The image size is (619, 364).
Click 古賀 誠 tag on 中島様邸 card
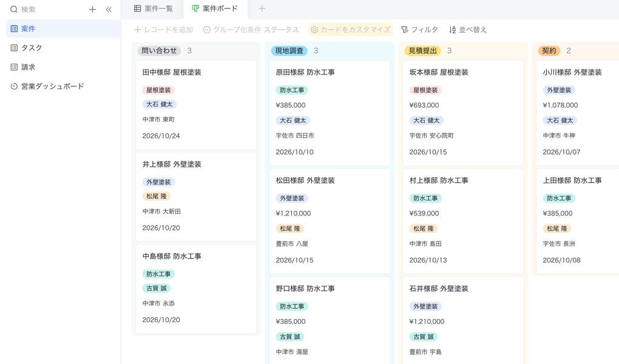(x=157, y=288)
